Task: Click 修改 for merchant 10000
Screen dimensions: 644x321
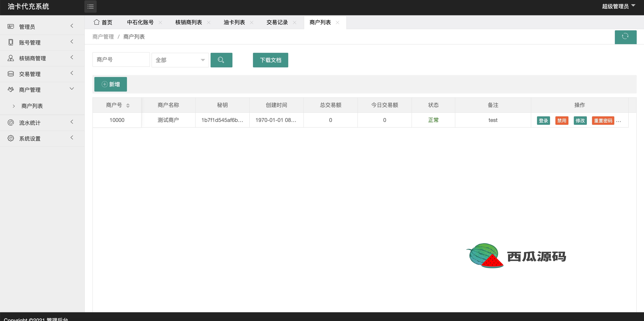Action: tap(580, 121)
